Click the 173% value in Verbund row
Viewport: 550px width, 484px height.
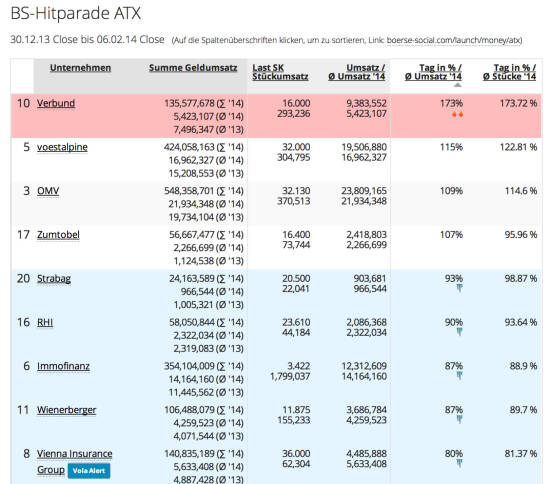click(451, 103)
